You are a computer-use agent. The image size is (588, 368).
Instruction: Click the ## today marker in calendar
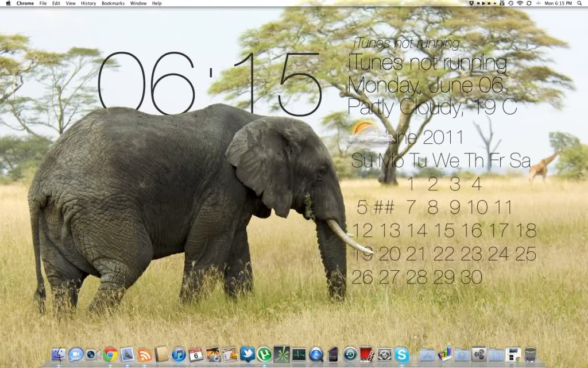click(384, 207)
